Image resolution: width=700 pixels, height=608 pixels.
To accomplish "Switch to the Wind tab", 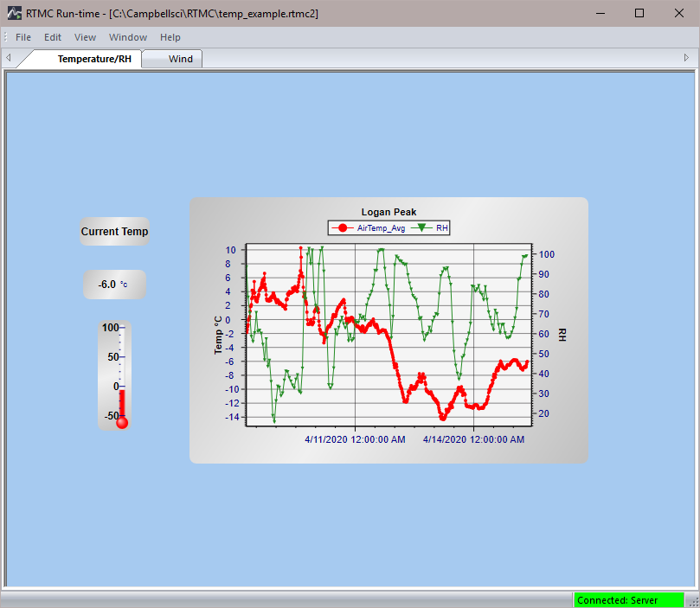I will point(181,59).
